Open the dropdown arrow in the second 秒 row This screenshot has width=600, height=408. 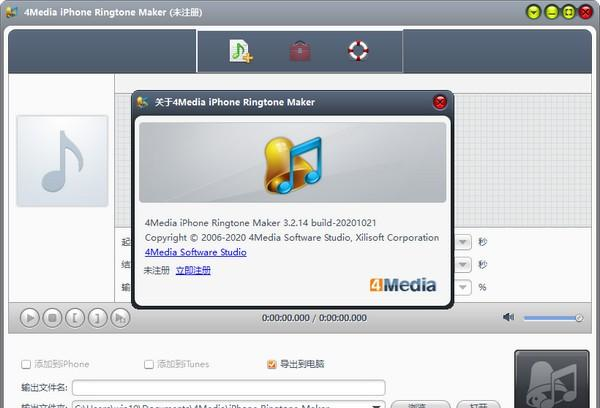[463, 264]
